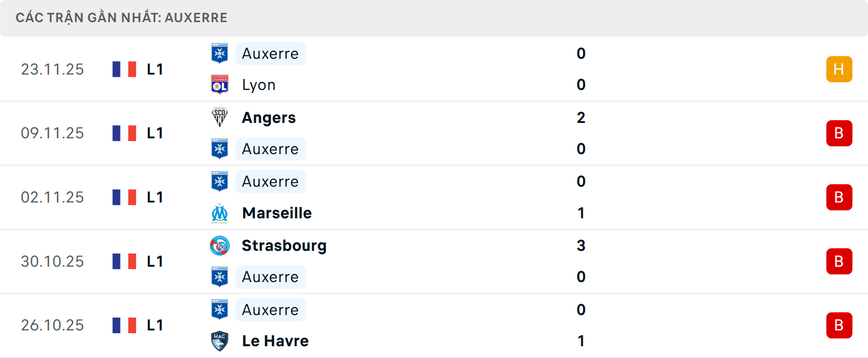The height and width of the screenshot is (358, 868).
Task: Select highlighted Auxerre name in Angers match
Action: pyautogui.click(x=270, y=149)
